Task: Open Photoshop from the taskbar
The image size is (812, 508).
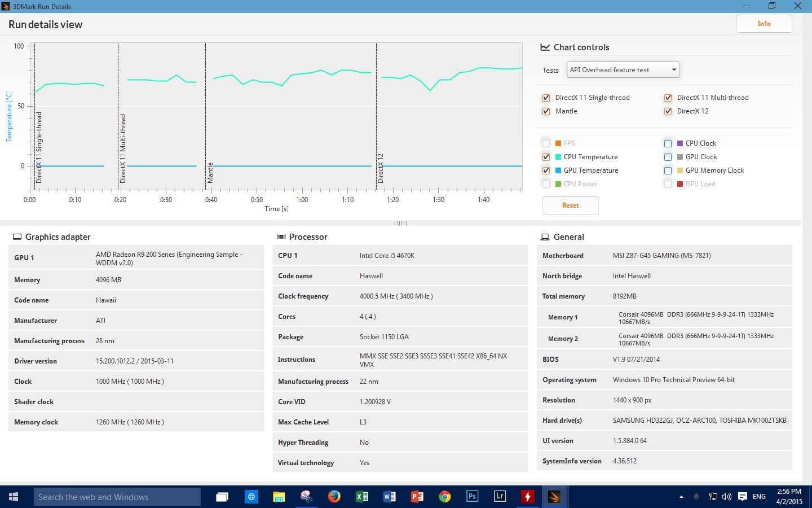Action: [x=473, y=497]
